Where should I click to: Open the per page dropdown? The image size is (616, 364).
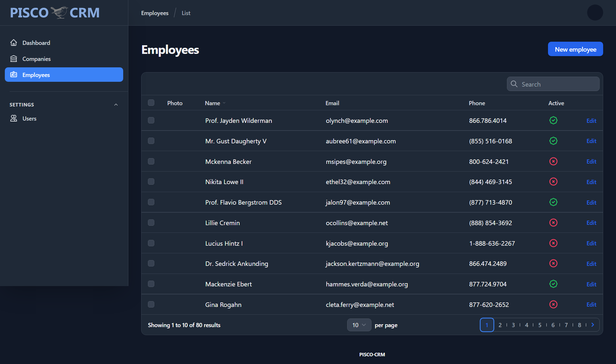[359, 325]
